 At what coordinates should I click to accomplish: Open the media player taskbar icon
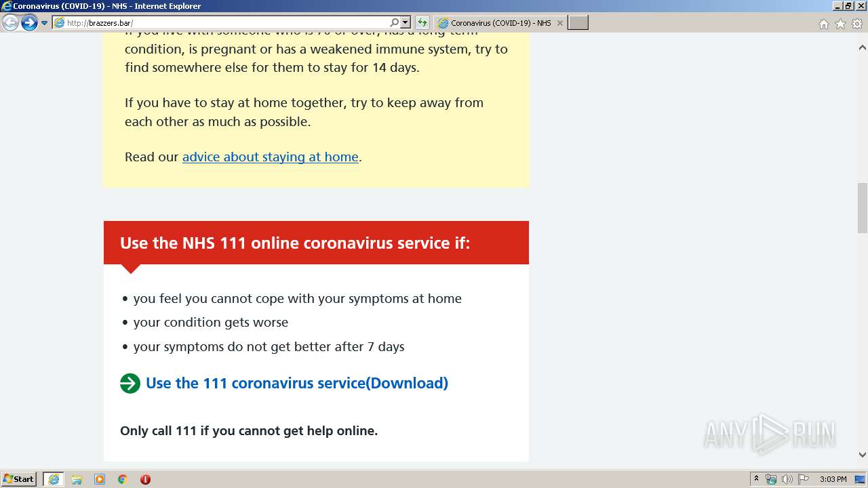click(100, 479)
